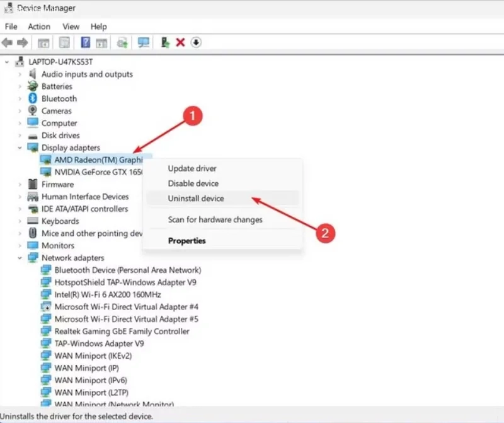This screenshot has width=504, height=423.
Task: Click the Properties toolbar icon
Action: 64,42
